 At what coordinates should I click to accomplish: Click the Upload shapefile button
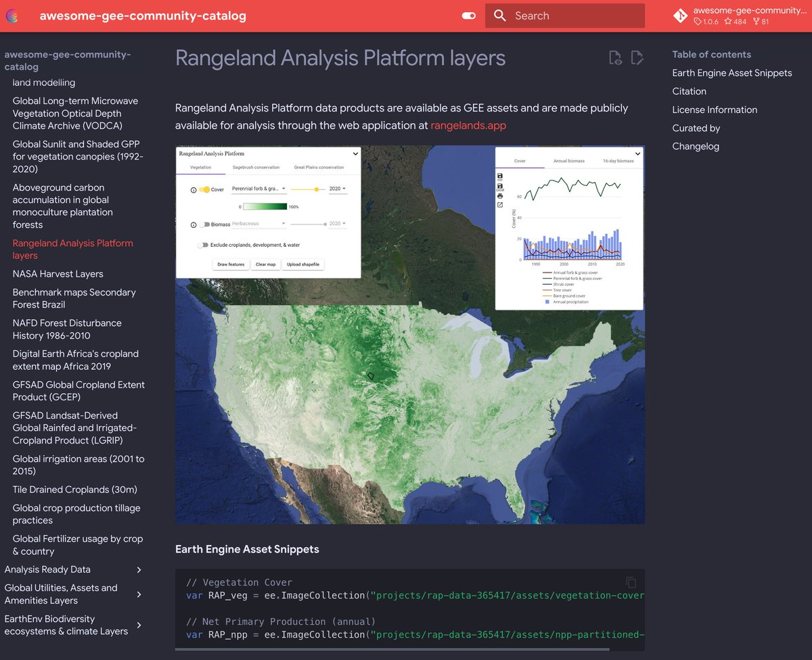(x=303, y=264)
